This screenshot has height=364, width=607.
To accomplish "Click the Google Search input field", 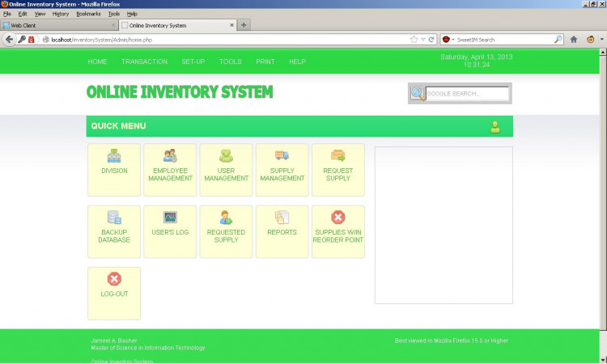I will point(467,94).
